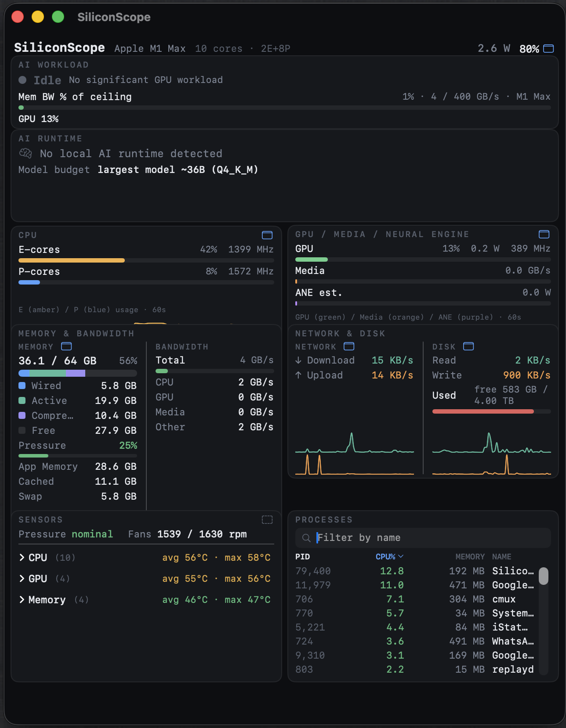Image resolution: width=566 pixels, height=728 pixels.
Task: Click the '36.1 / 64 GB' memory value
Action: point(58,360)
